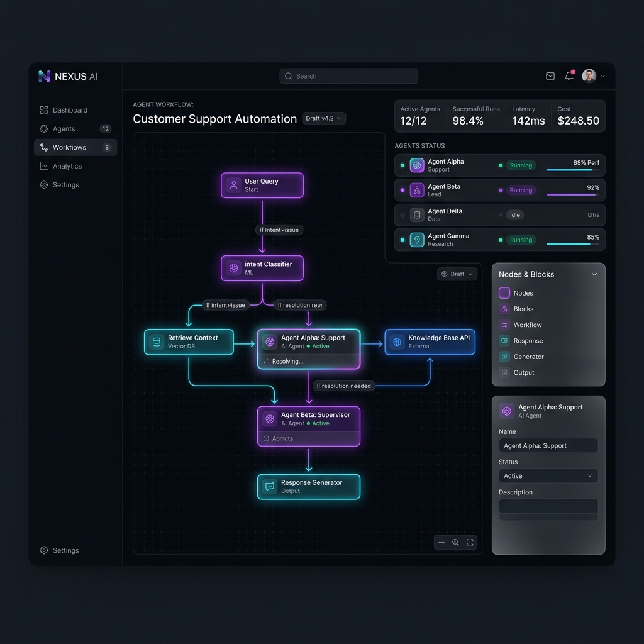Click the search magnifier icon
644x644 pixels.
click(288, 76)
